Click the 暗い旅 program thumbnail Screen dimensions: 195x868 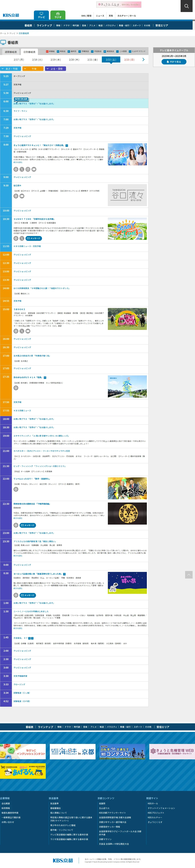(127, 583)
